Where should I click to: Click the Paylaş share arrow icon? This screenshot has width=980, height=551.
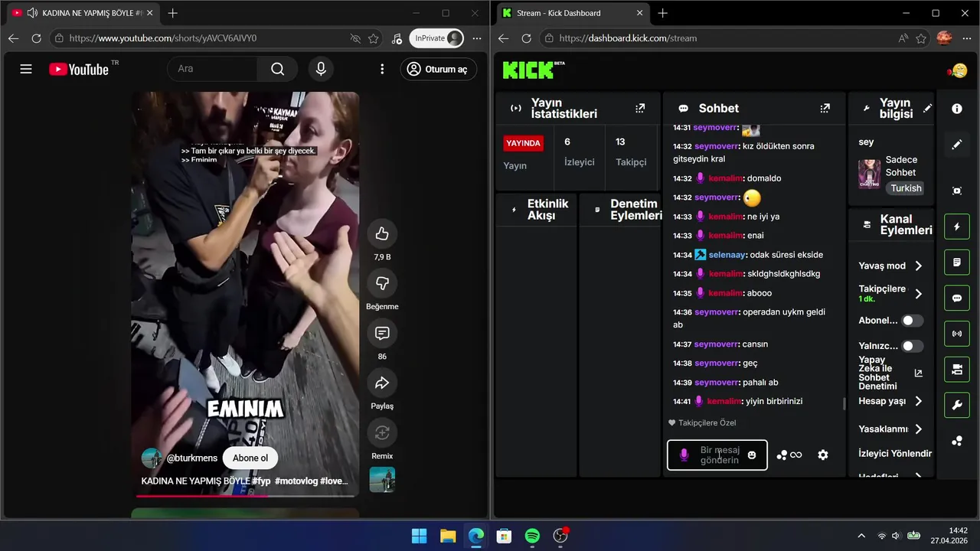[382, 383]
